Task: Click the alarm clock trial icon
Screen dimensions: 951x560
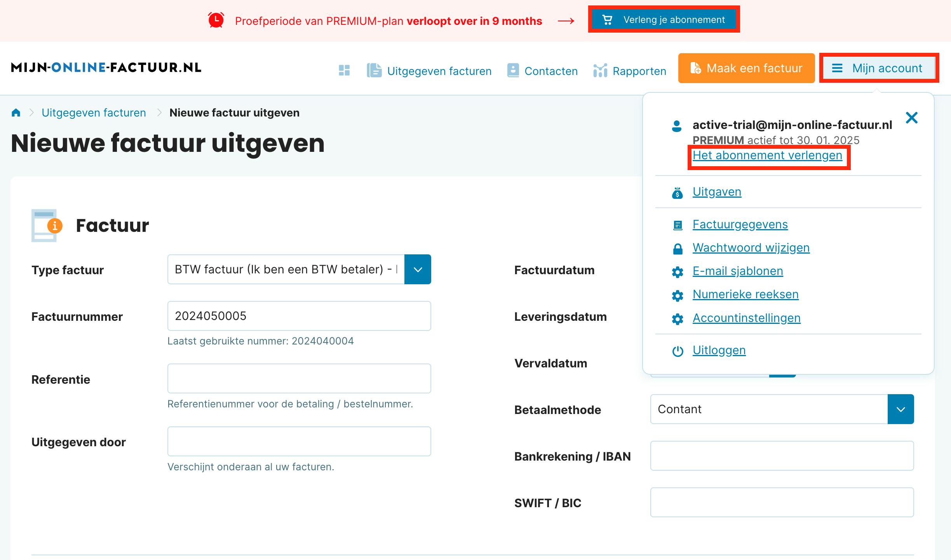Action: click(x=216, y=20)
